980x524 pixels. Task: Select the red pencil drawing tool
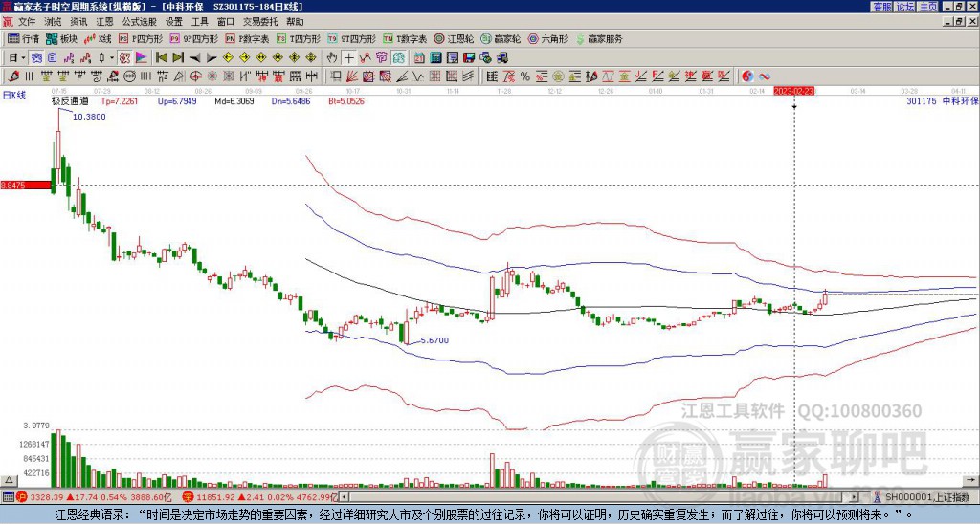click(x=12, y=76)
